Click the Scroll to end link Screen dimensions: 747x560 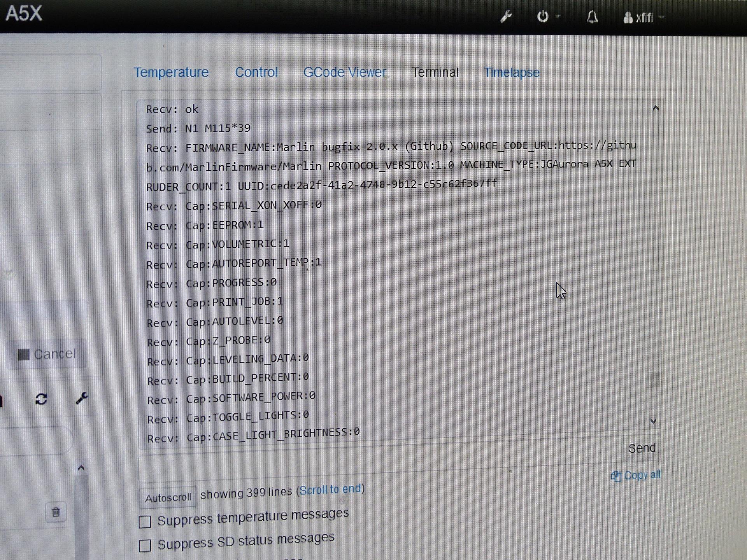(330, 489)
